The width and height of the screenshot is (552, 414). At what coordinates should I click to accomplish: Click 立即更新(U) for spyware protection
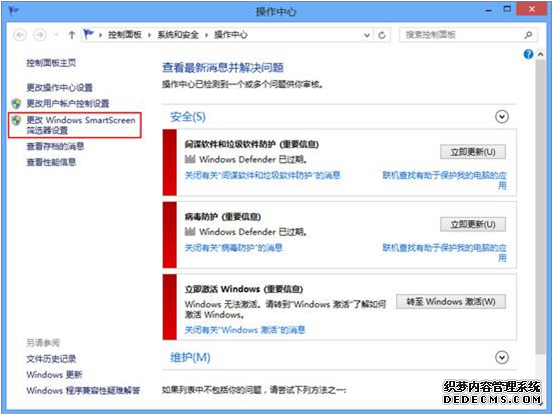coord(473,152)
